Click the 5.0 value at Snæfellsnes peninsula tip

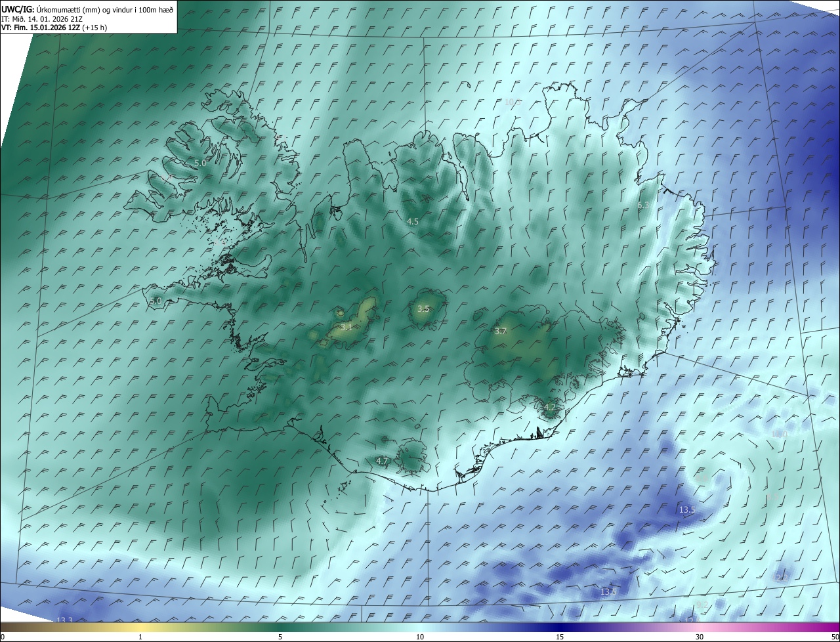coord(156,301)
